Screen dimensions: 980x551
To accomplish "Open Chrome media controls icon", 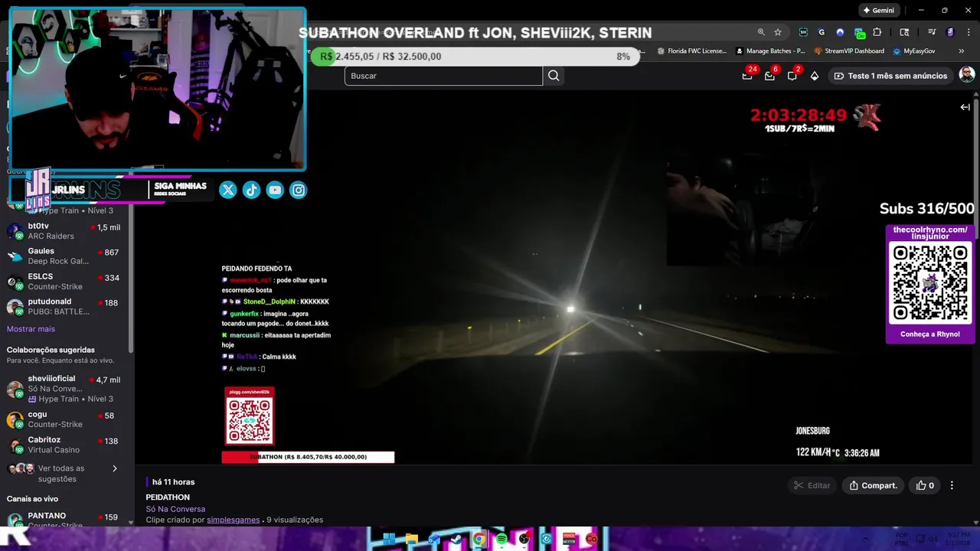I will (932, 32).
